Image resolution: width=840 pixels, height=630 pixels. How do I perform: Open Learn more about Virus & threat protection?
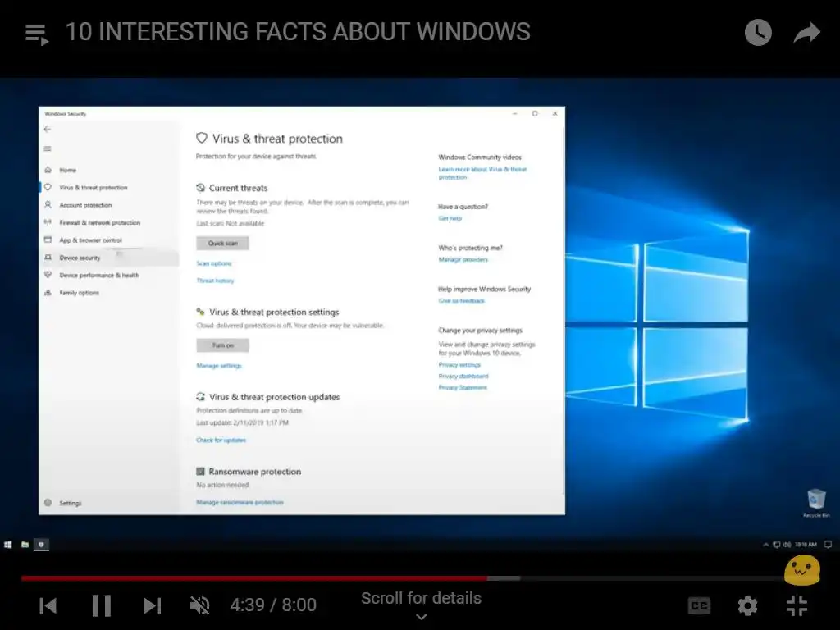pos(482,173)
